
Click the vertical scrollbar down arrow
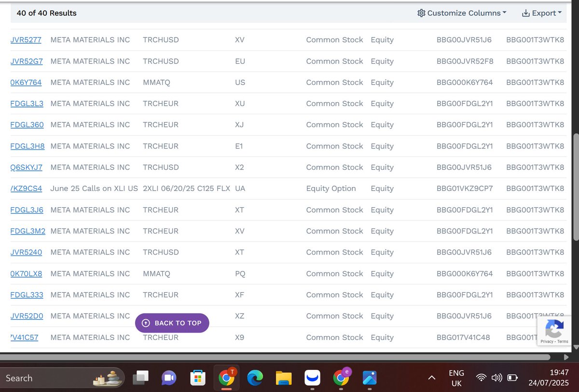(x=575, y=348)
